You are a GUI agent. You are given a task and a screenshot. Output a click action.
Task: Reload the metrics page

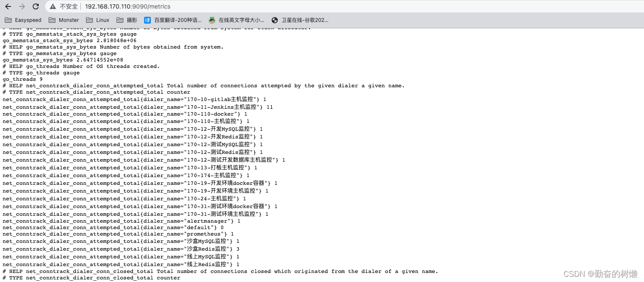point(36,6)
